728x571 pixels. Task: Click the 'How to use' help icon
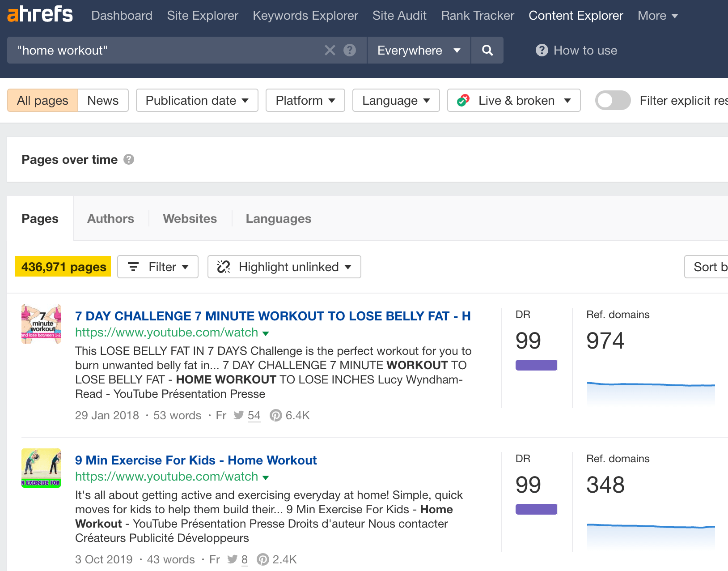tap(542, 50)
